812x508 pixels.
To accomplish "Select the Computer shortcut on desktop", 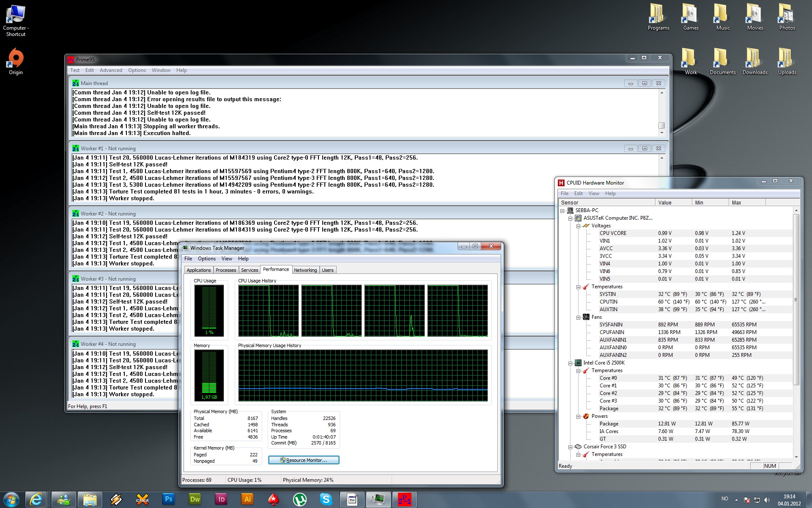I will [16, 20].
